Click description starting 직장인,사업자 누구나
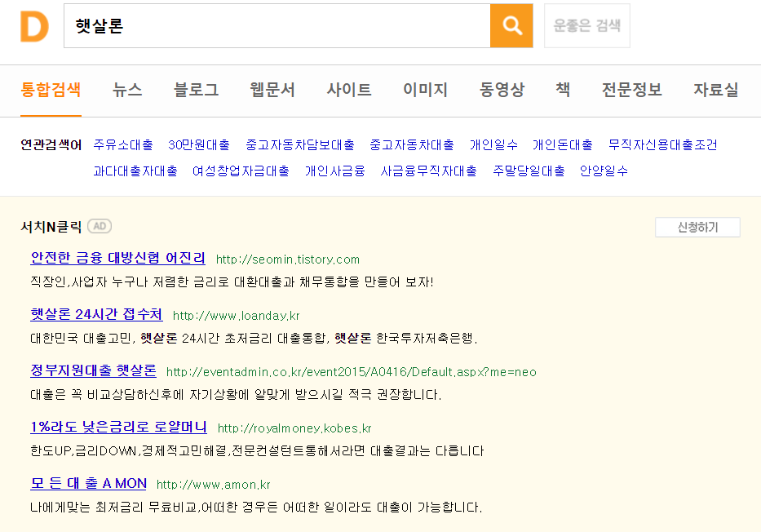Image resolution: width=761 pixels, height=532 pixels. (x=232, y=282)
